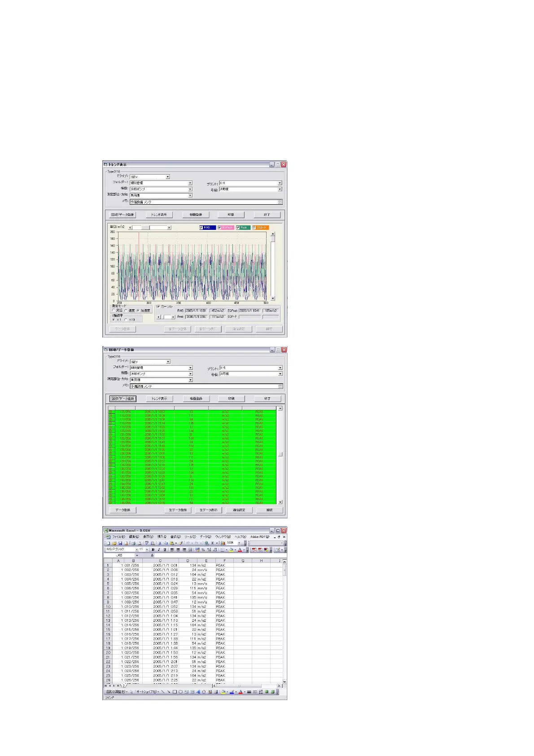
Task: Click the Fill Color bucket icon in formatting toolbar
Action: [x=231, y=550]
